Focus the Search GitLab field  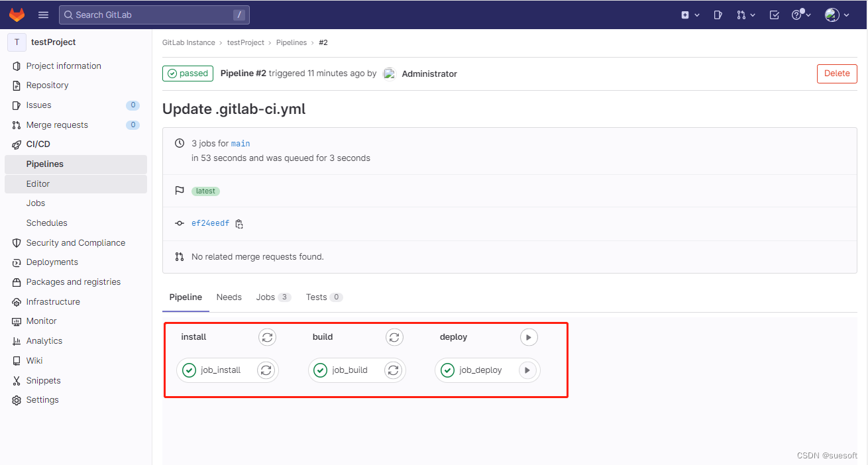154,15
